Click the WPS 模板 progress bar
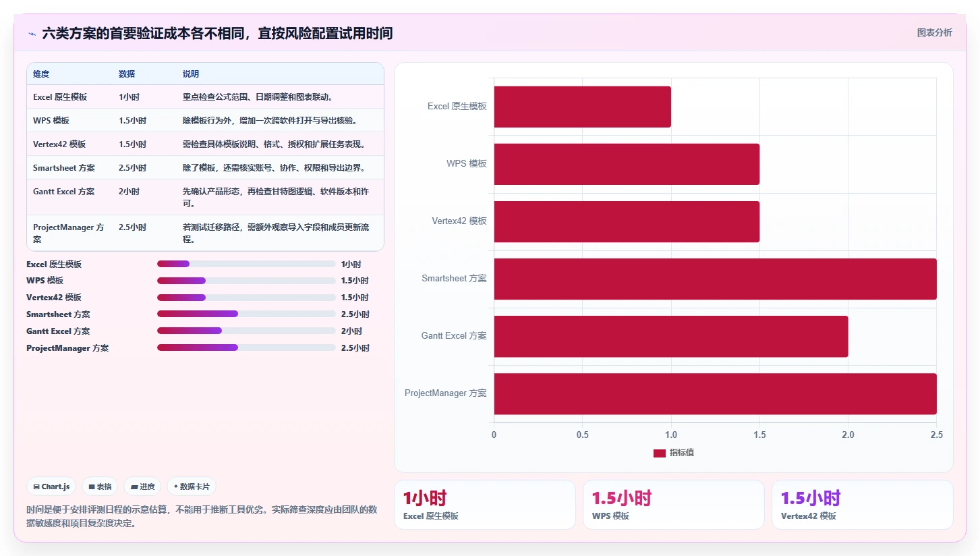980x556 pixels. [x=246, y=281]
